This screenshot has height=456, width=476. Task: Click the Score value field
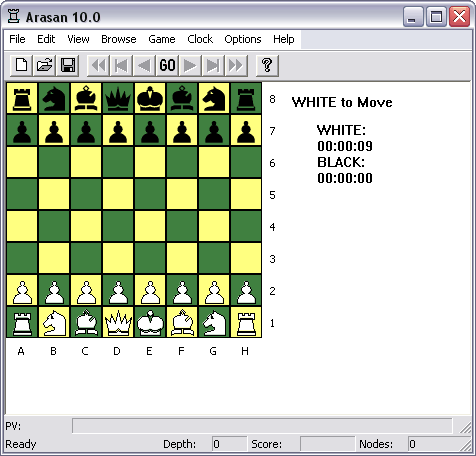tap(327, 444)
